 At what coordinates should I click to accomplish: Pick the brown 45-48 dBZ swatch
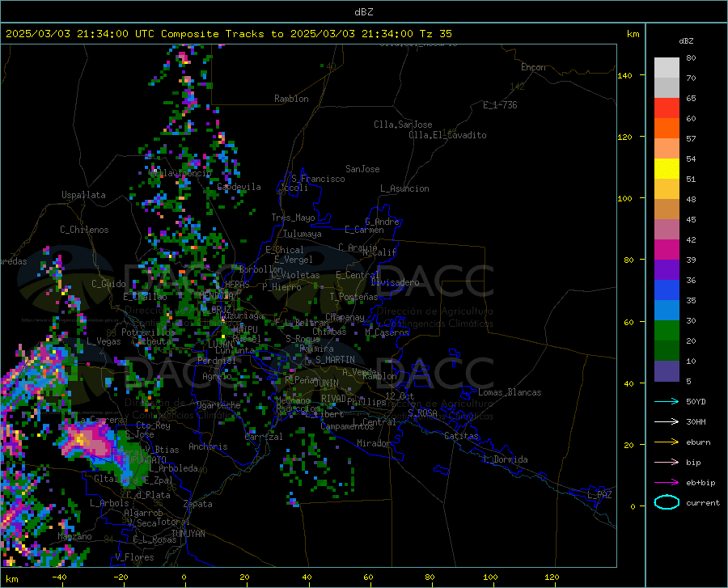point(667,209)
